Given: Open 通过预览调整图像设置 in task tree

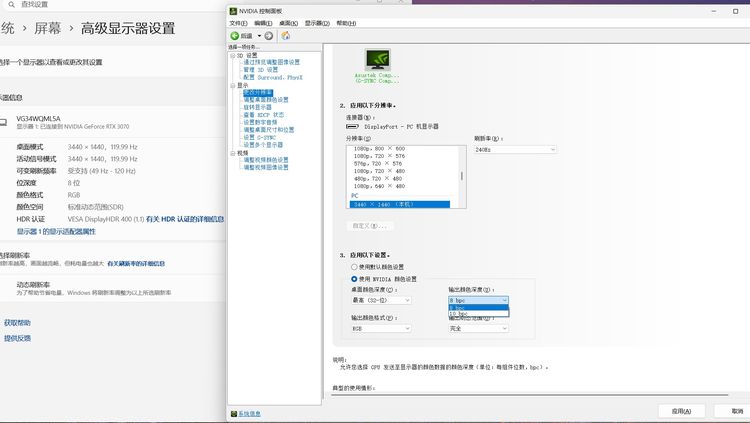Looking at the screenshot, I should coord(271,62).
